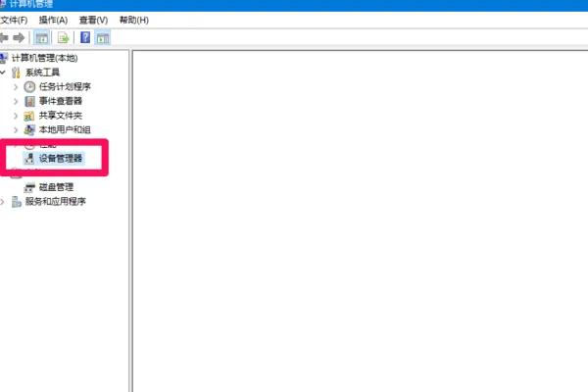The width and height of the screenshot is (588, 392).
Task: Toggle the show/hide console tree icon
Action: (x=41, y=37)
